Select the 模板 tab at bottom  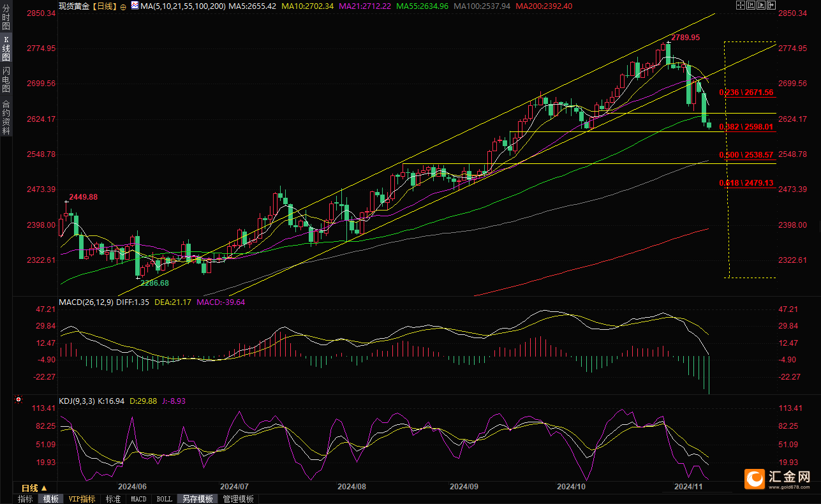click(50, 499)
